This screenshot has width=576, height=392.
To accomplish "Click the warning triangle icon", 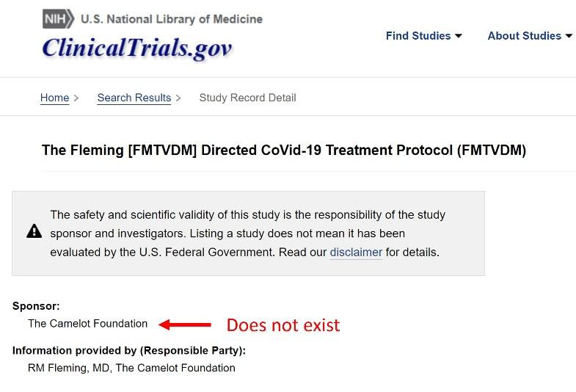I will coord(34,232).
